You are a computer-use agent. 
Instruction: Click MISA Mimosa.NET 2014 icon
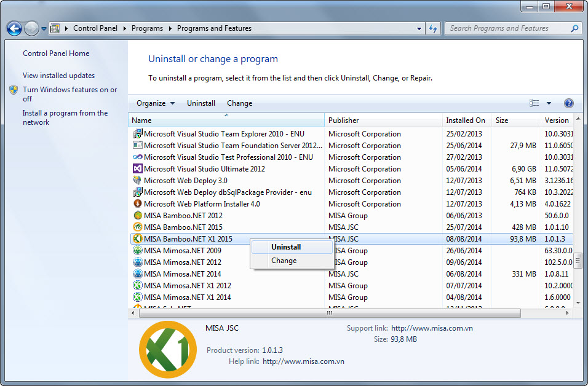[138, 274]
